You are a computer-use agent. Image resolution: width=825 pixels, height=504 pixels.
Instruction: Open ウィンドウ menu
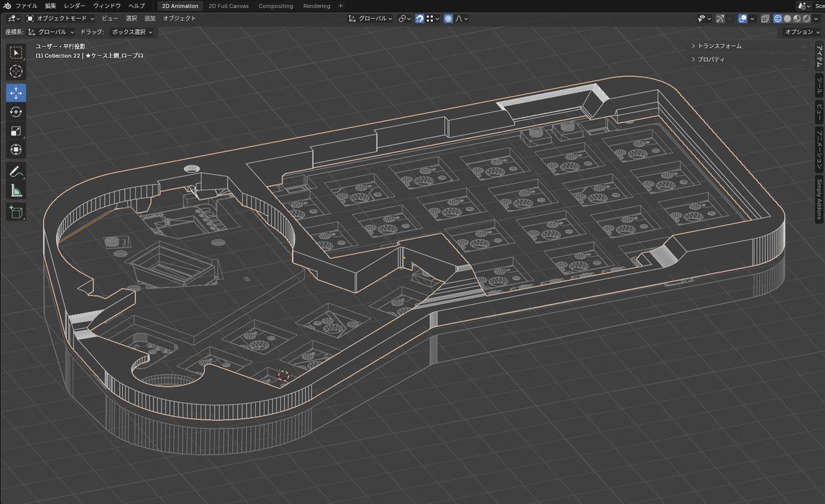107,6
